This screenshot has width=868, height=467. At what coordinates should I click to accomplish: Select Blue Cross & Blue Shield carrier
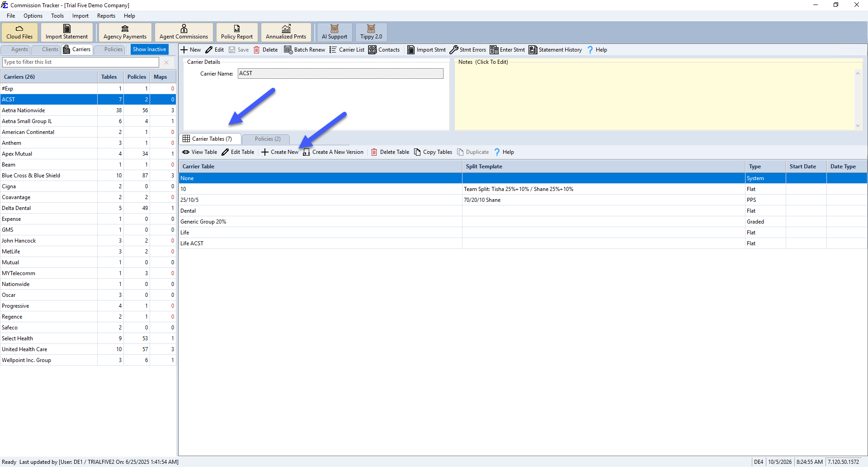tap(88, 176)
